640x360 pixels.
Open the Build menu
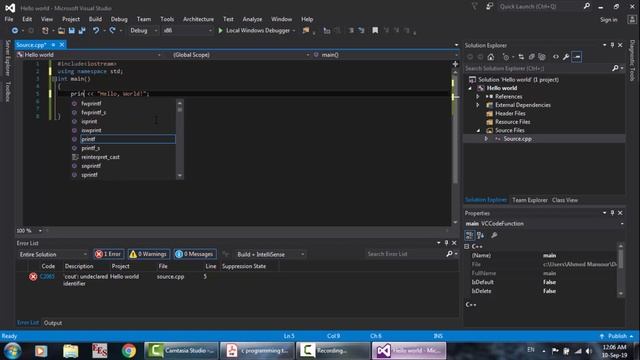(95, 19)
